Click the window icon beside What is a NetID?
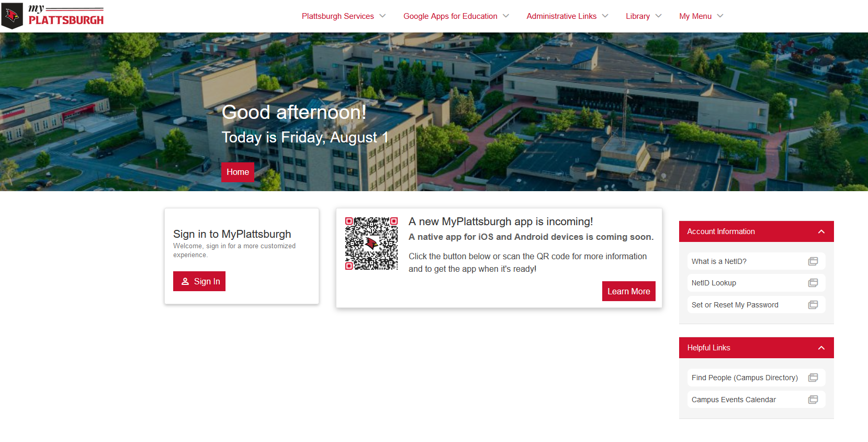 [813, 261]
